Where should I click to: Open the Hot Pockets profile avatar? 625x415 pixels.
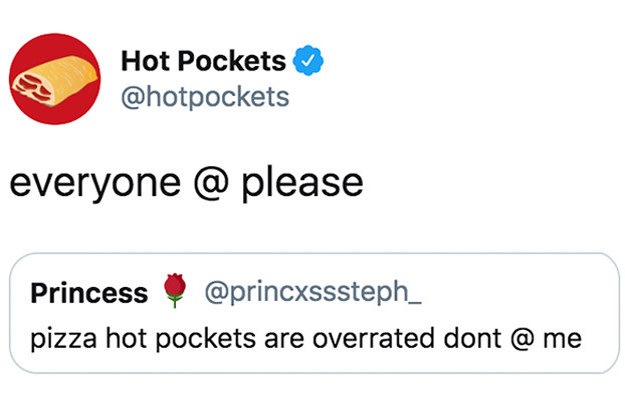[55, 79]
